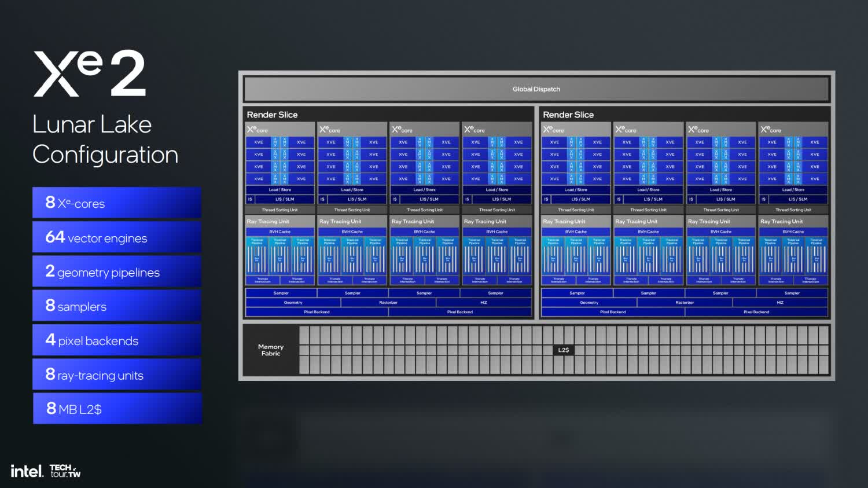The width and height of the screenshot is (868, 488).
Task: Select the L2$ label in memory grid
Action: [563, 350]
